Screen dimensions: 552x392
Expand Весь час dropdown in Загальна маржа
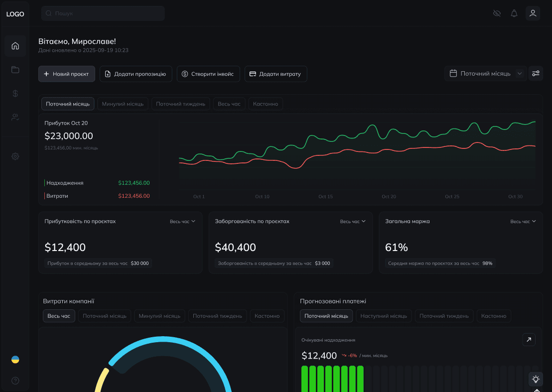pyautogui.click(x=523, y=221)
